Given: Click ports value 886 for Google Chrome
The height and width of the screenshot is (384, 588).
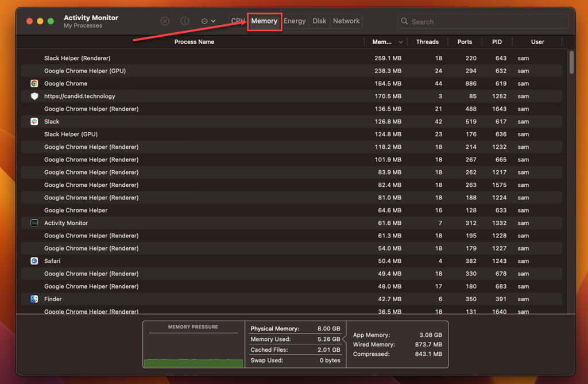Looking at the screenshot, I should (x=471, y=83).
